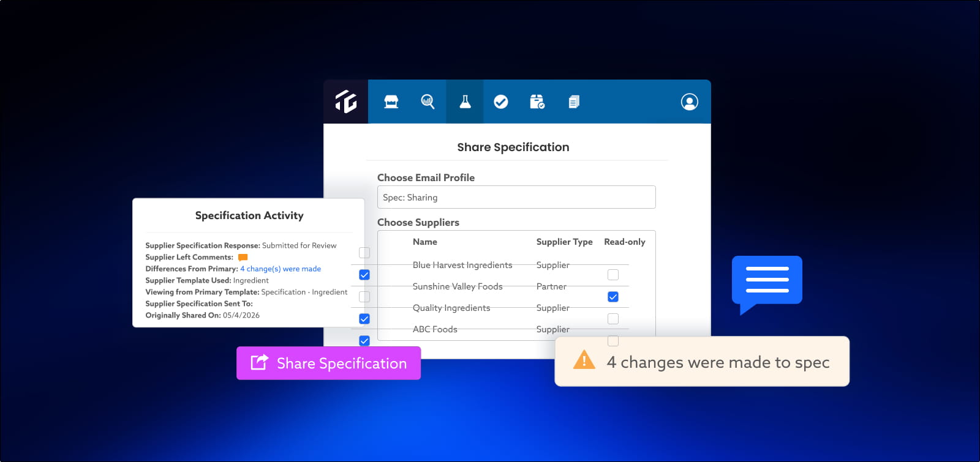This screenshot has height=462, width=980.
Task: Click the share arrow icon on pink button
Action: (260, 362)
